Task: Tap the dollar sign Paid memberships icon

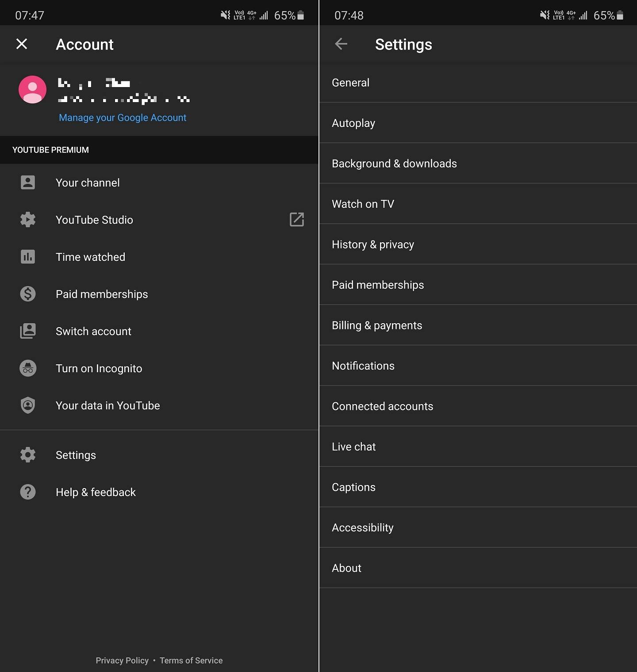Action: [28, 294]
